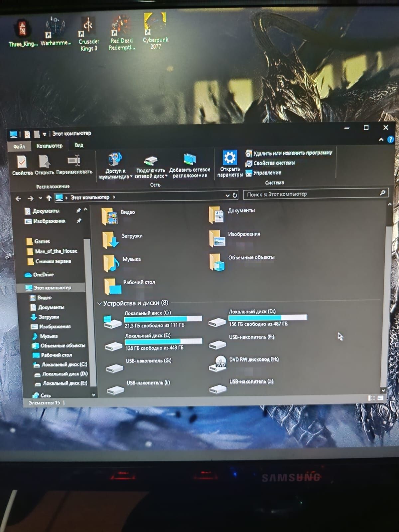Click the Элементов: 15 status text
Screen dimensions: 399x532
45,403
